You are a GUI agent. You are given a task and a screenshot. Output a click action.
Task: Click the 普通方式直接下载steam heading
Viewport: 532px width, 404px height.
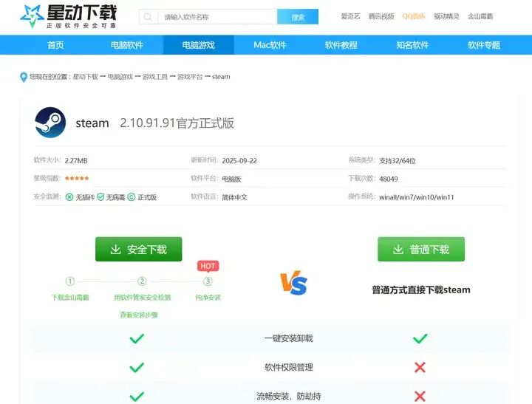(x=421, y=290)
